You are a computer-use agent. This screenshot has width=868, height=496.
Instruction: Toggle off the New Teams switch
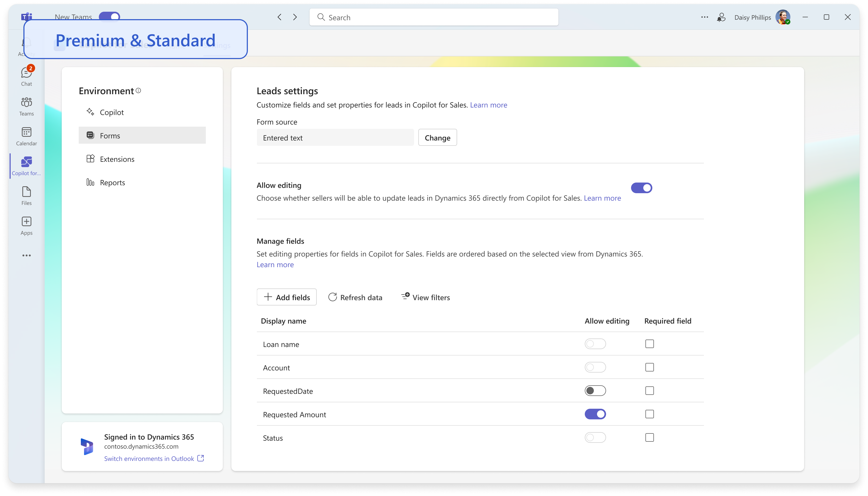pos(109,16)
